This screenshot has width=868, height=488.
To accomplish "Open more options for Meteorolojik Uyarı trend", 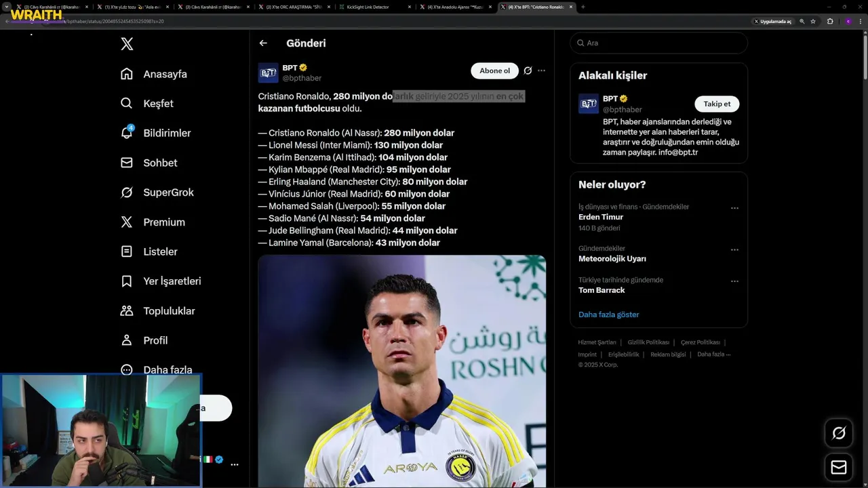I will click(734, 250).
